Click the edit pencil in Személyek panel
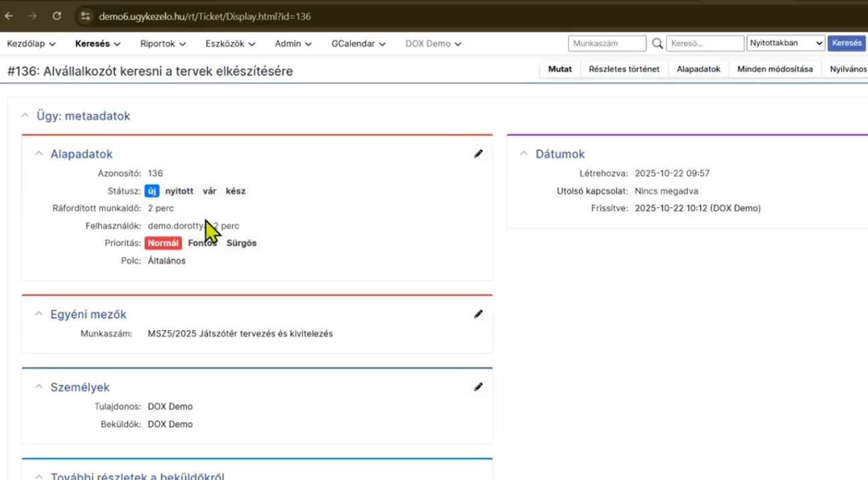Screen dimensions: 868x480 pos(478,387)
